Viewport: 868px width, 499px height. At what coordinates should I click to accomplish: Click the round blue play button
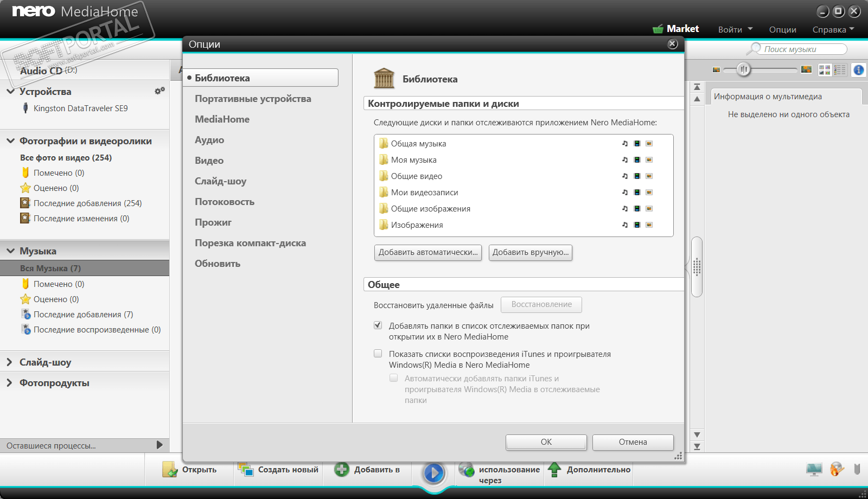pyautogui.click(x=434, y=473)
